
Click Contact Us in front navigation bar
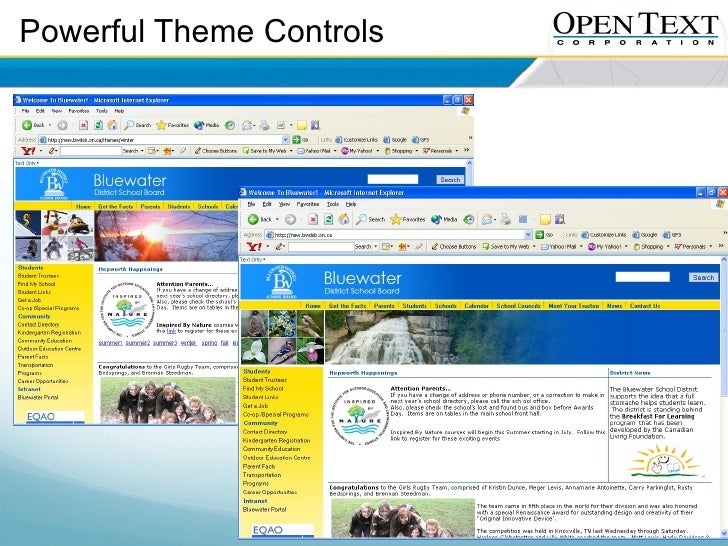click(645, 306)
